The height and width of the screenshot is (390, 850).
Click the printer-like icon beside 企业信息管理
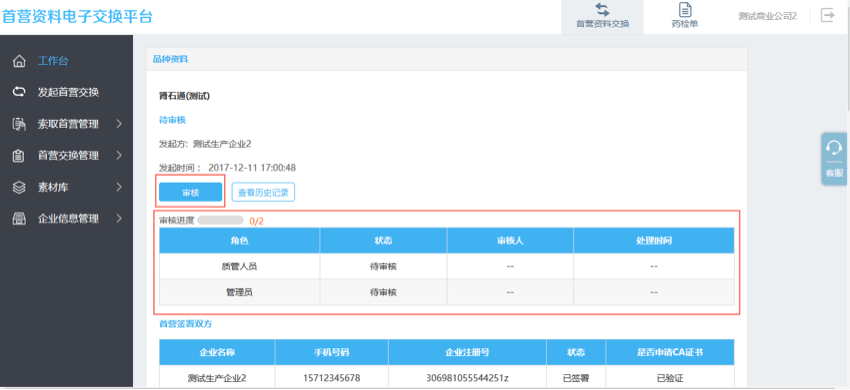[19, 219]
